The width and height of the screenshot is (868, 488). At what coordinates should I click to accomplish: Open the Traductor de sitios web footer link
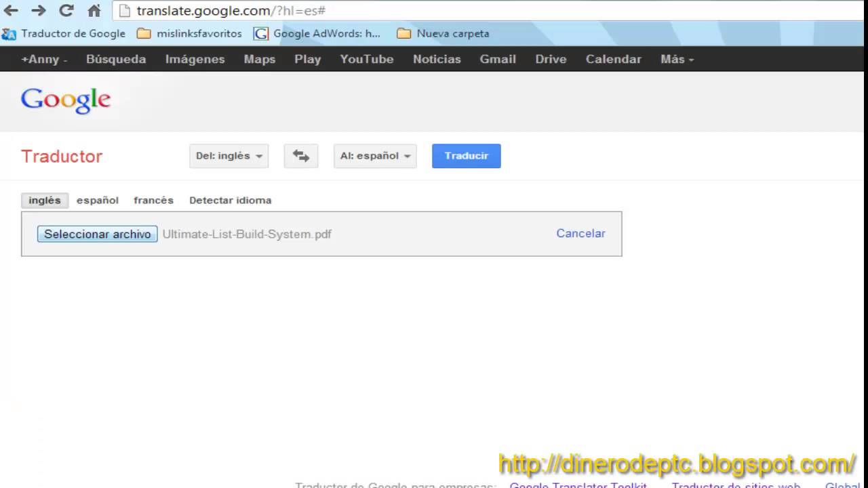[x=736, y=485]
